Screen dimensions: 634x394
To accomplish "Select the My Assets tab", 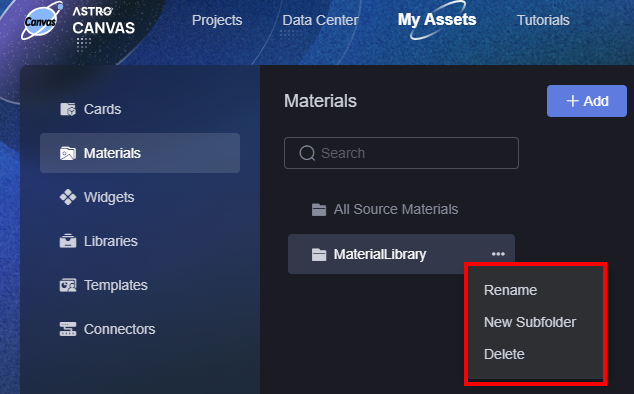I will tap(437, 19).
